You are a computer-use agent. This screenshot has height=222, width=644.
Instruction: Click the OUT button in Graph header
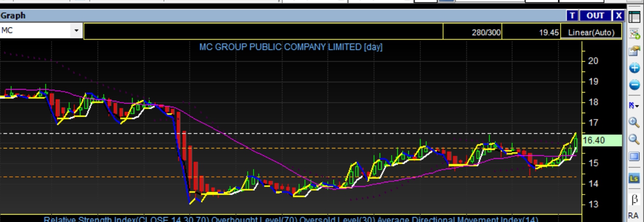tap(595, 15)
